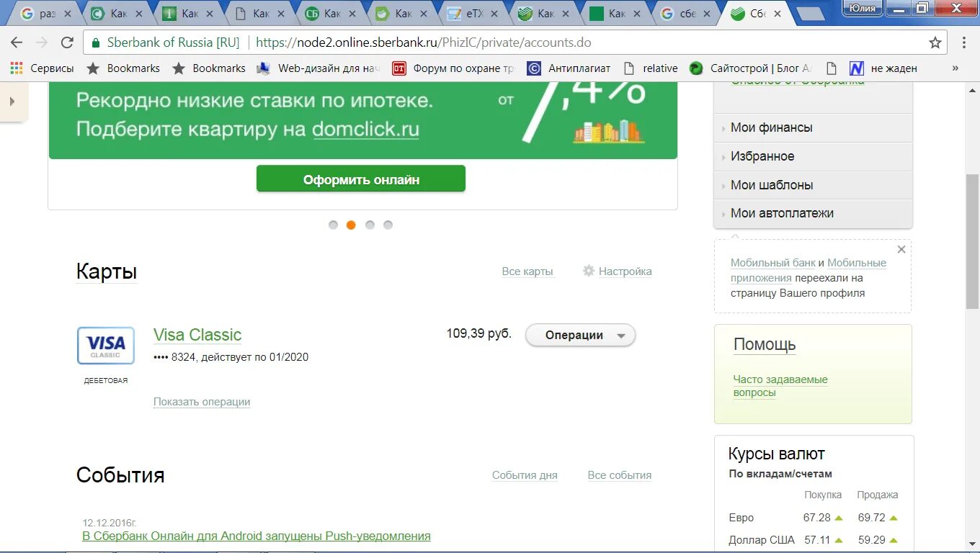
Task: Click the Курсы валют heading
Action: [x=776, y=454]
